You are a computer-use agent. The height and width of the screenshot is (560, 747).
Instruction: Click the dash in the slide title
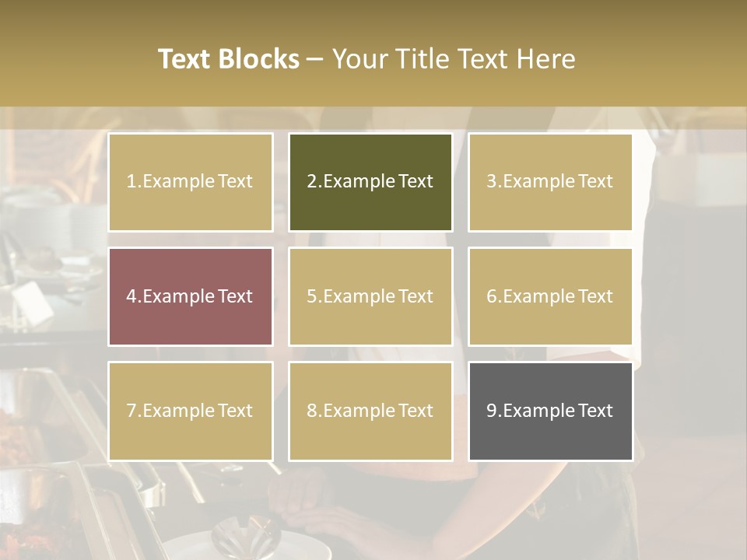tap(315, 59)
